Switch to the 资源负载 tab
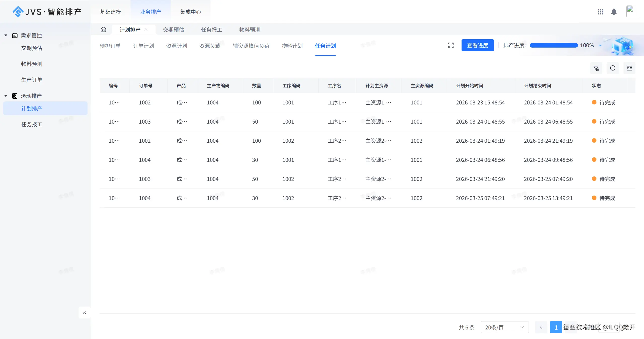Screen dimensions: 644x339 point(210,46)
